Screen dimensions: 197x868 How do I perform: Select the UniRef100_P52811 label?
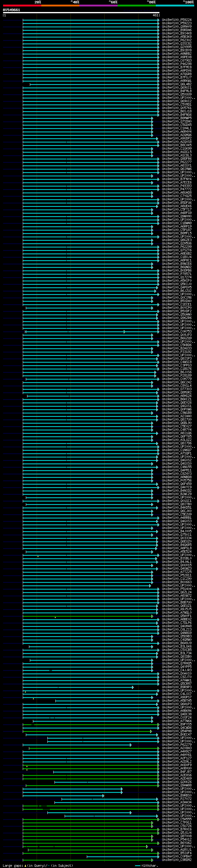(177, 575)
